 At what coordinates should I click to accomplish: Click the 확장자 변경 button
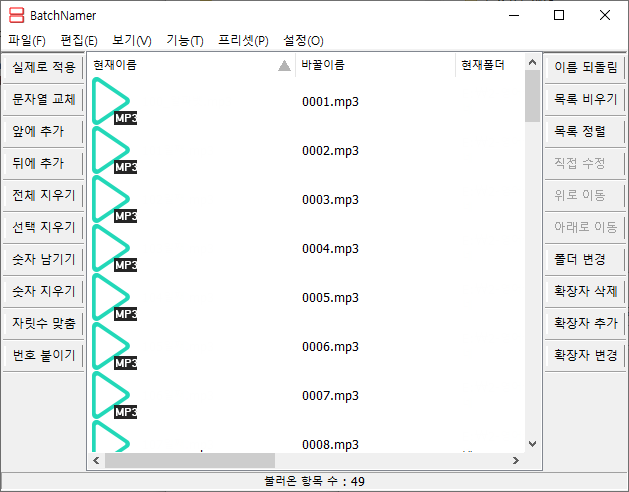click(585, 355)
